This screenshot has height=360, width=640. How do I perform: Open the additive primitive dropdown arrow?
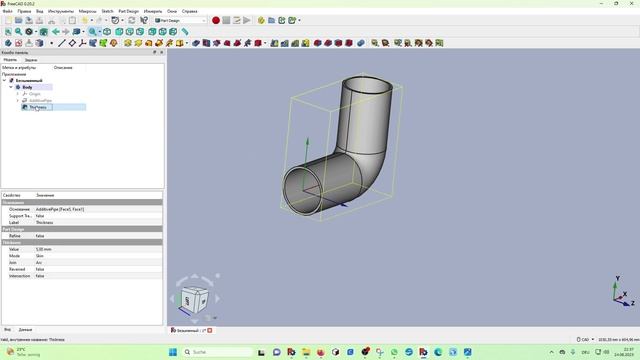tap(187, 43)
